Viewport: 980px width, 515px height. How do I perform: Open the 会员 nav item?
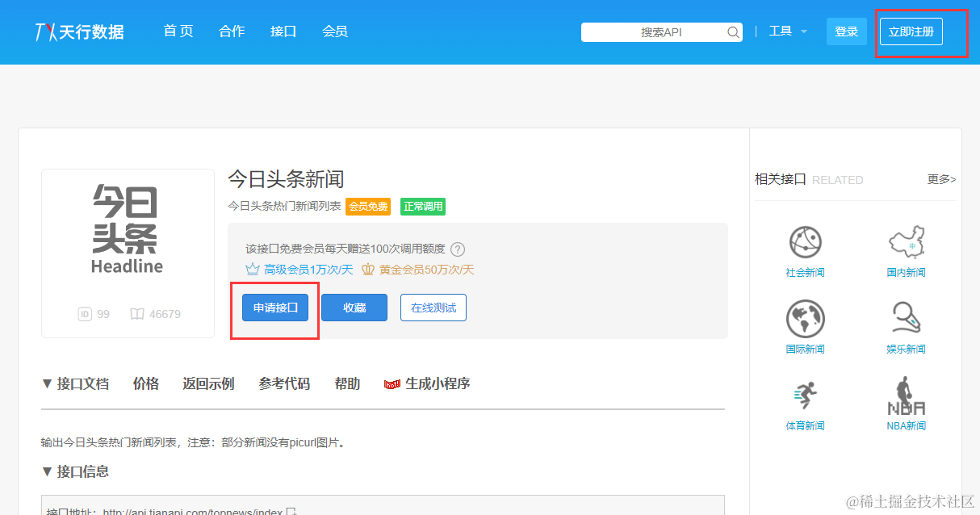coord(335,31)
